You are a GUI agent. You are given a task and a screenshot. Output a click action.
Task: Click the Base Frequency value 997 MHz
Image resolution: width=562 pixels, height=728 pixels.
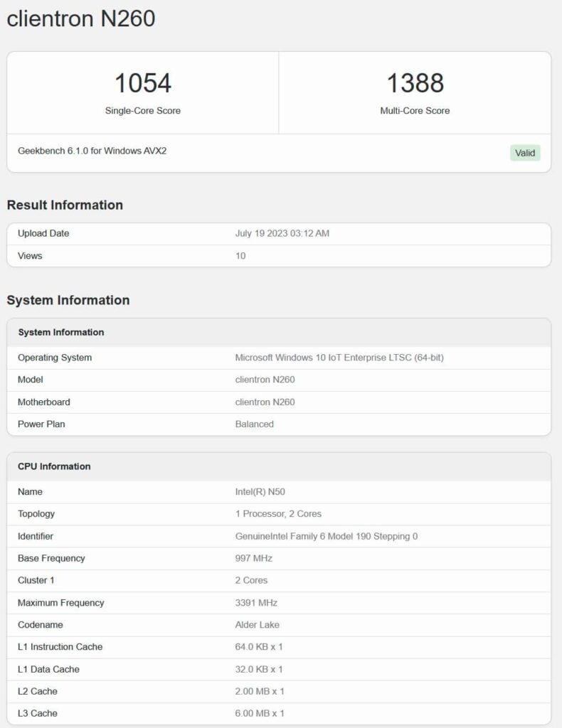point(253,558)
